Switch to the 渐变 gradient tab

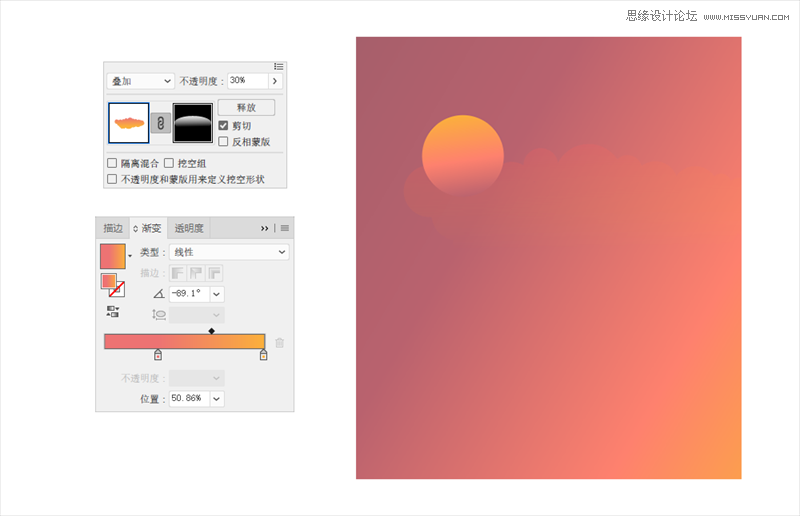(x=148, y=228)
